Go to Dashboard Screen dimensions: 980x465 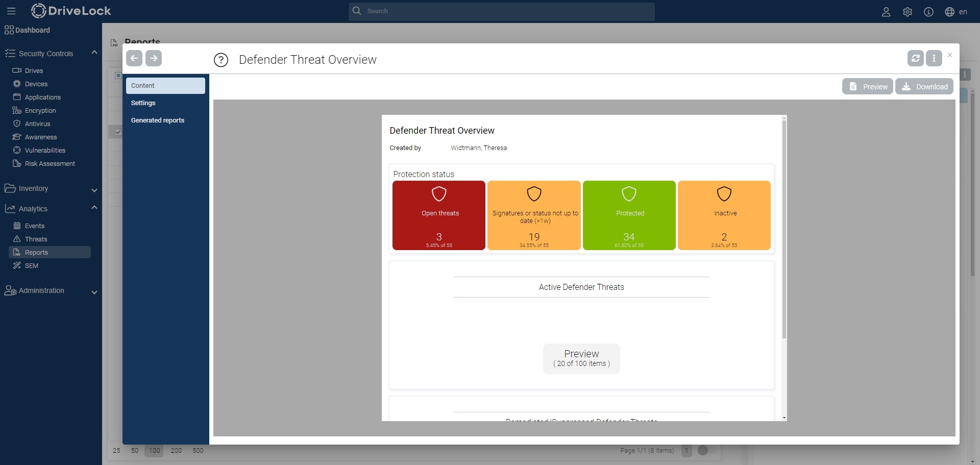[x=27, y=30]
